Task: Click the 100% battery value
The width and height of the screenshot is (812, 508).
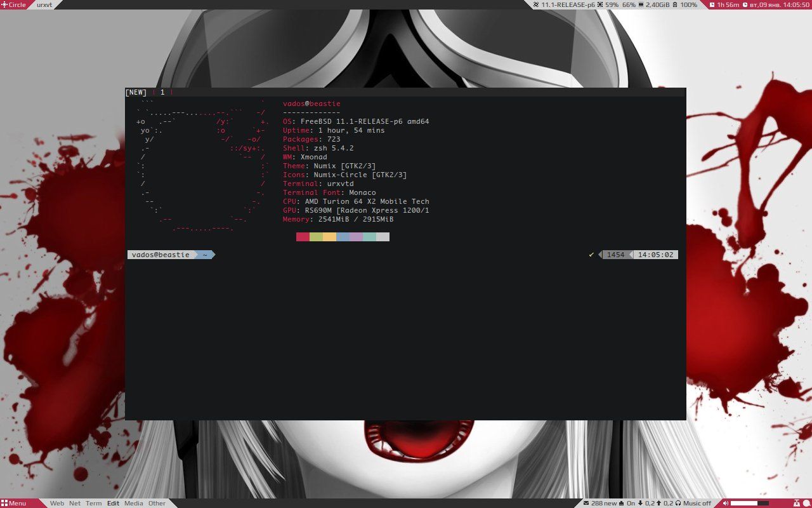Action: pyautogui.click(x=689, y=4)
